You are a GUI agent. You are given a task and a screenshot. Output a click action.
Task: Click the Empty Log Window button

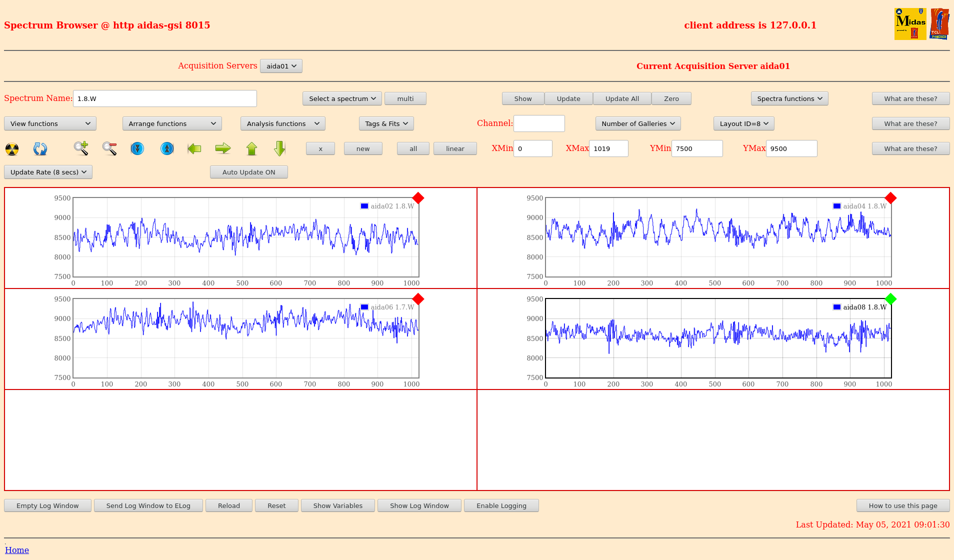tap(47, 505)
